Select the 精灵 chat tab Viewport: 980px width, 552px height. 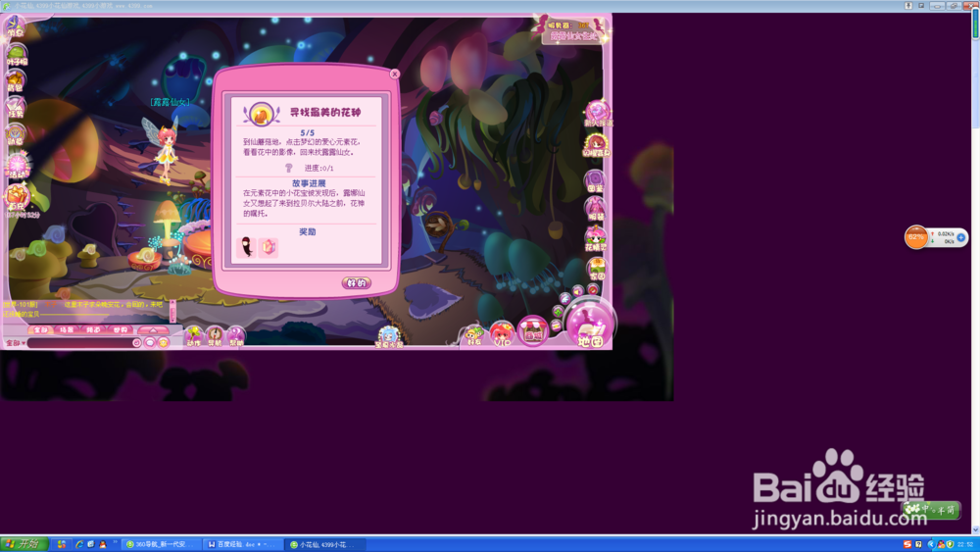[x=94, y=329]
